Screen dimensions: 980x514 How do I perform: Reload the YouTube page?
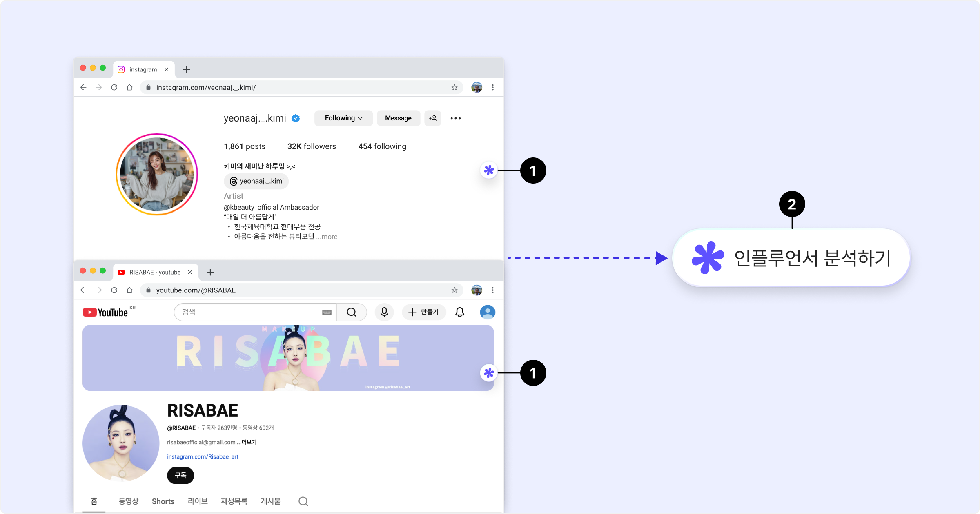pyautogui.click(x=114, y=290)
